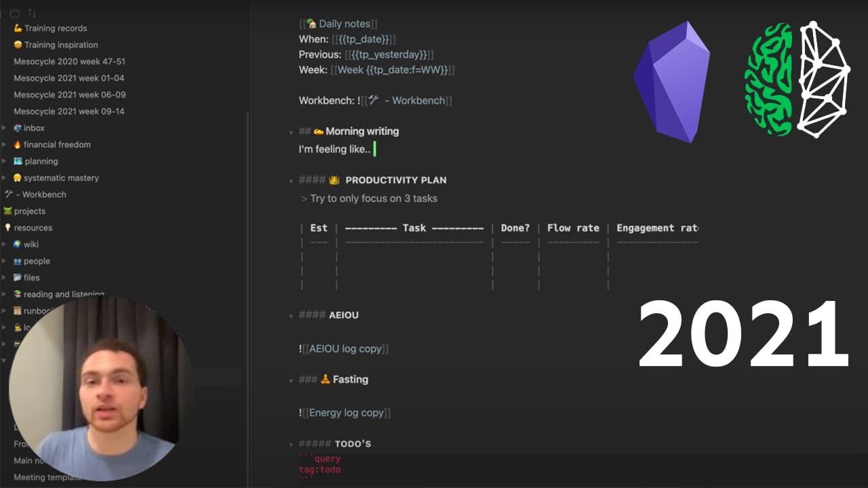Open the – Workbench note in sidebar
This screenshot has width=868, height=488.
[x=35, y=195]
